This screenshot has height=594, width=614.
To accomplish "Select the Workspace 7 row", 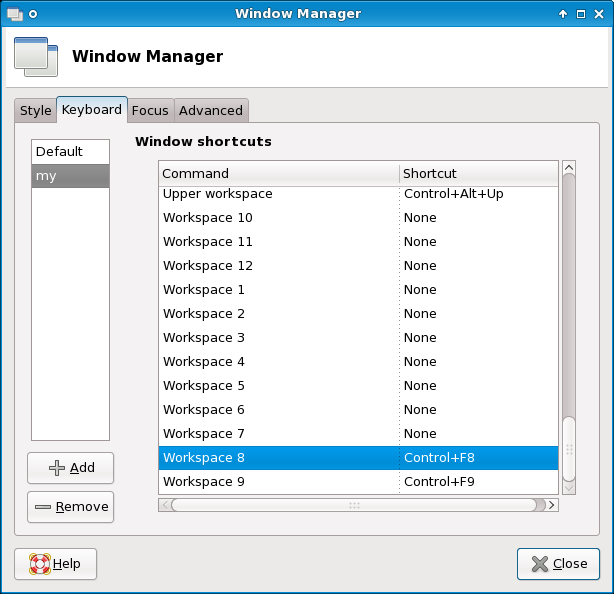I will point(358,434).
